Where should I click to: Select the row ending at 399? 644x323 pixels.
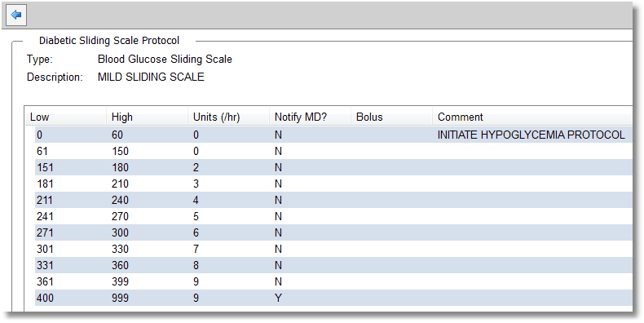click(x=333, y=281)
